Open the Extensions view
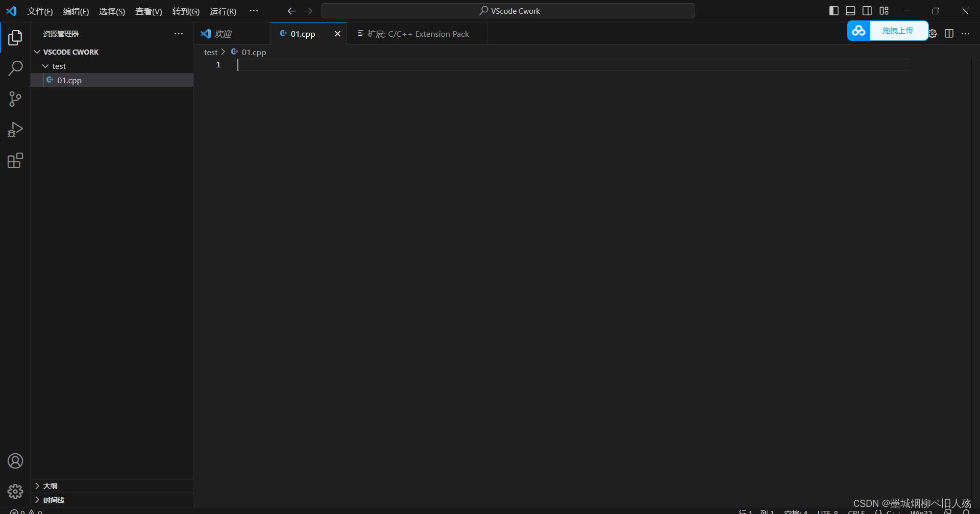This screenshot has height=514, width=980. pos(15,161)
